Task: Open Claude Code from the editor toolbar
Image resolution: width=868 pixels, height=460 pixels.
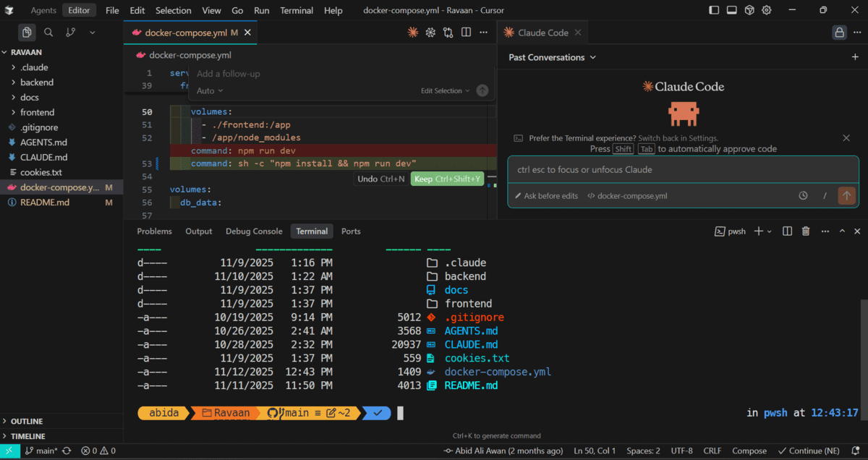Action: (412, 32)
